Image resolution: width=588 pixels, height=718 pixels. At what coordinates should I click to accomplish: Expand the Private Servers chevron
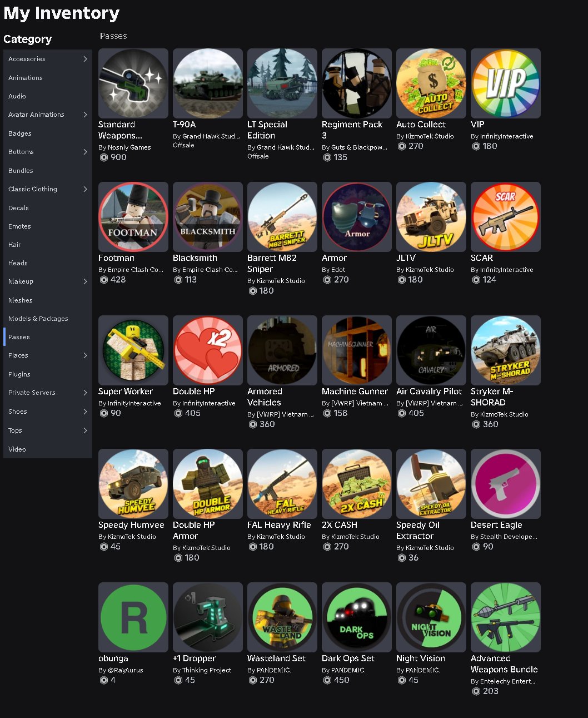tap(85, 393)
